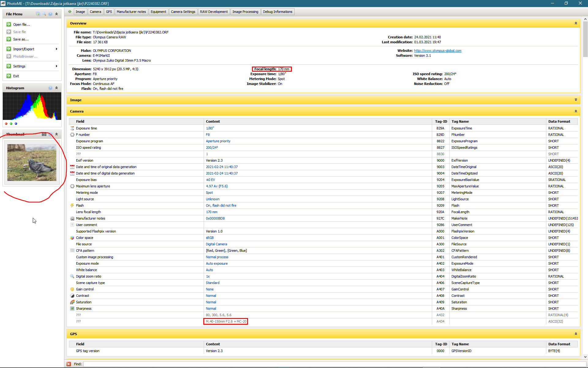The image size is (588, 368).
Task: Click the magnifier icon in File Menu header
Action: click(x=44, y=14)
